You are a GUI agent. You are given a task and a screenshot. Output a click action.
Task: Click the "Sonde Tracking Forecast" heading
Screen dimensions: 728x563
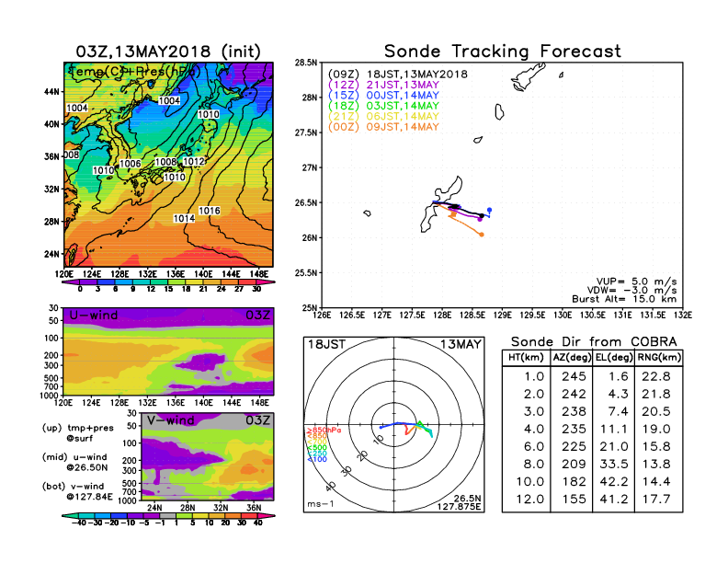[503, 51]
